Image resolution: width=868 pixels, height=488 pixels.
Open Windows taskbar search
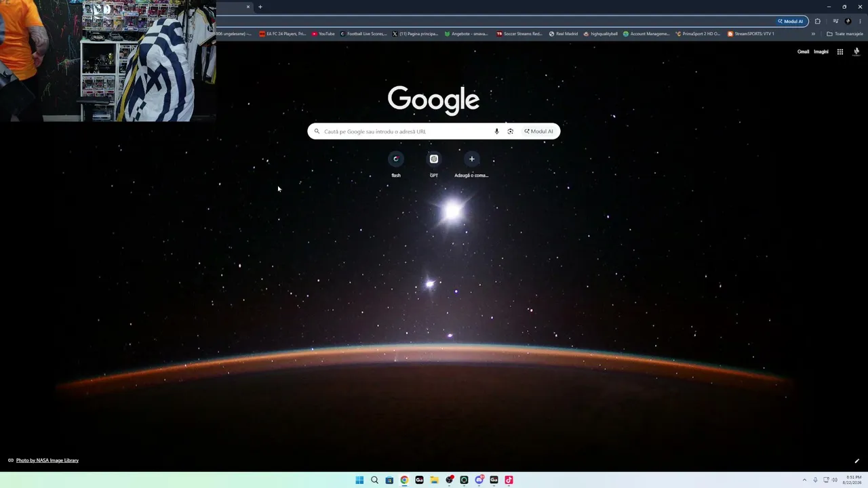(374, 480)
